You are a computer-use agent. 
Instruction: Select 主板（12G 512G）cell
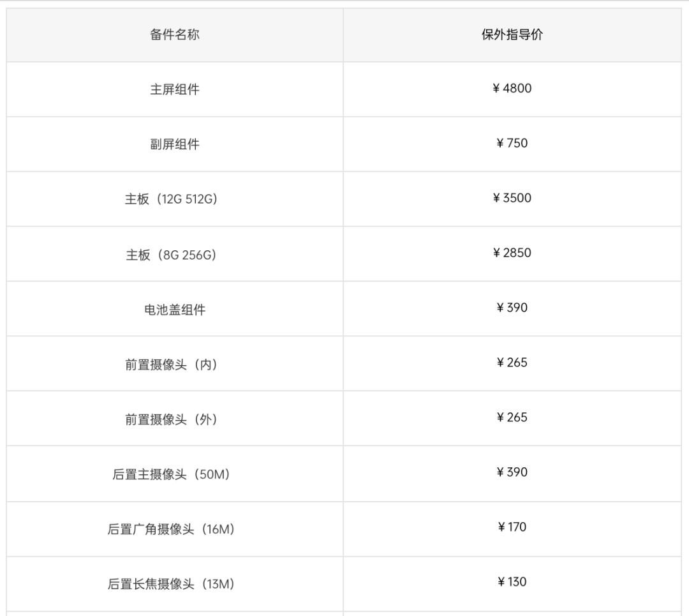171,199
